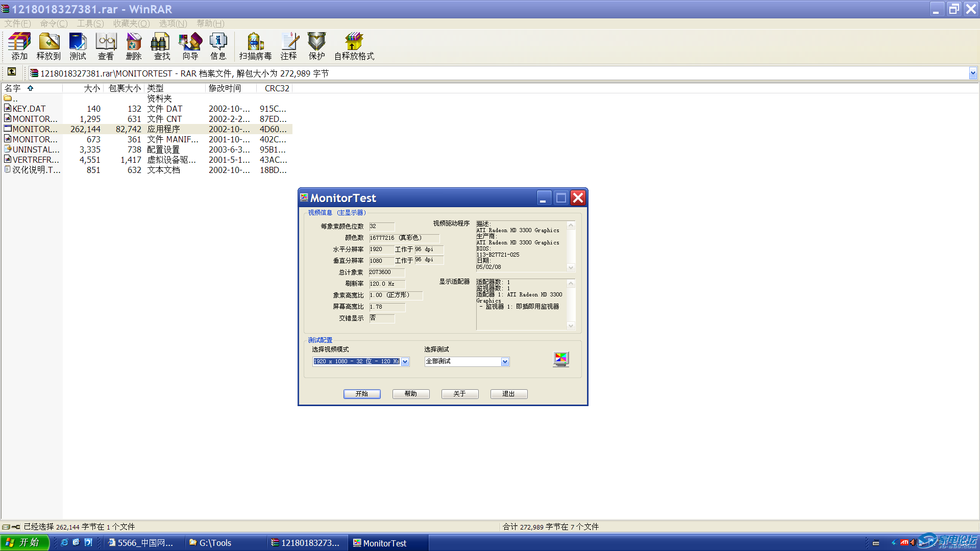
Task: Click the 添加 (Add) toolbar icon
Action: 19,46
